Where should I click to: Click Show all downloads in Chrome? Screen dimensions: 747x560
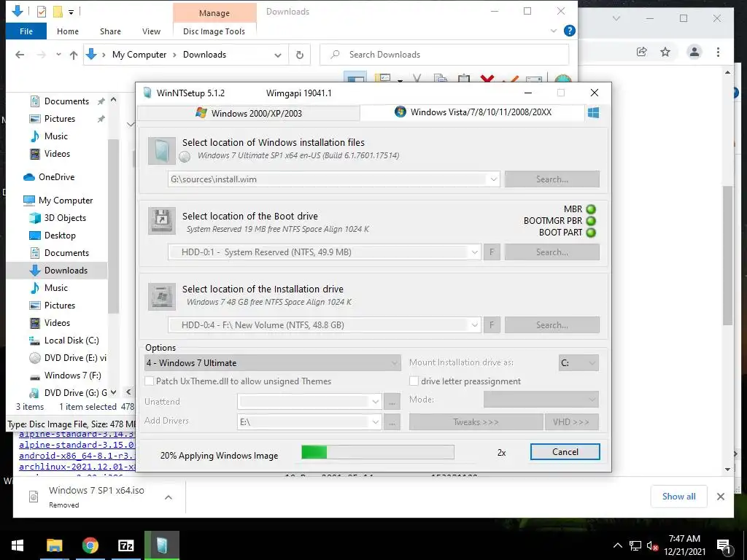click(x=678, y=497)
